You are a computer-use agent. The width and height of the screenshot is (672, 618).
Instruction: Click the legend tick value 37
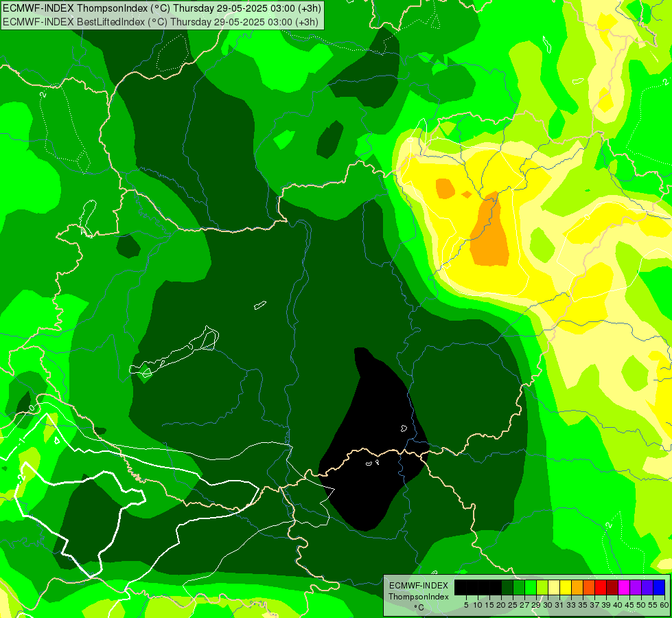coord(595,605)
